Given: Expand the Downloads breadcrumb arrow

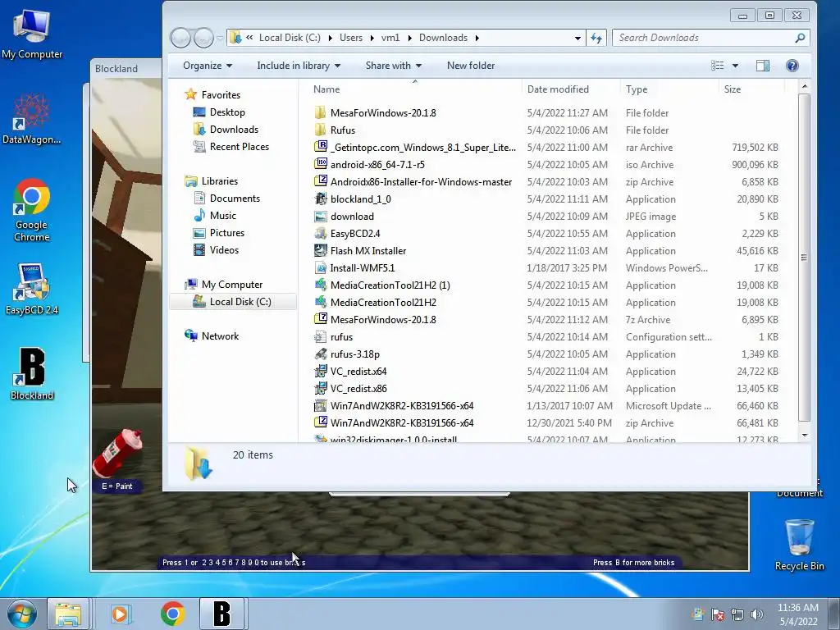Looking at the screenshot, I should (x=477, y=38).
